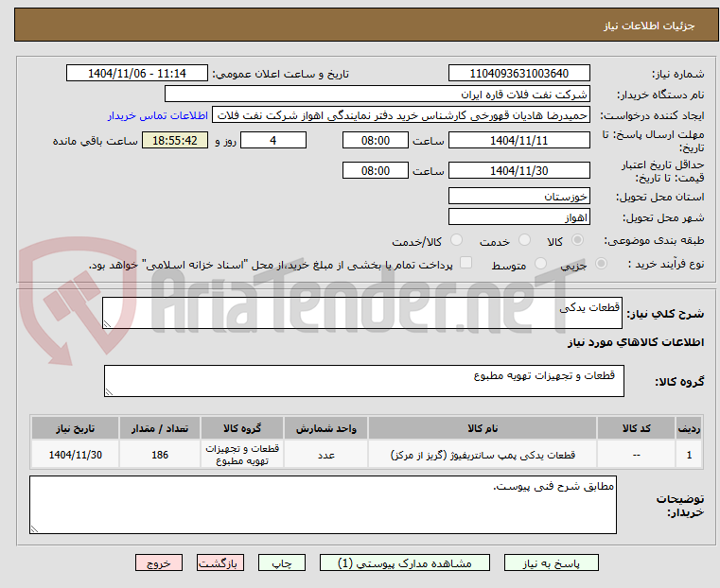Click the چاپ print button
Viewport: 720px width, 588px height.
tap(282, 562)
